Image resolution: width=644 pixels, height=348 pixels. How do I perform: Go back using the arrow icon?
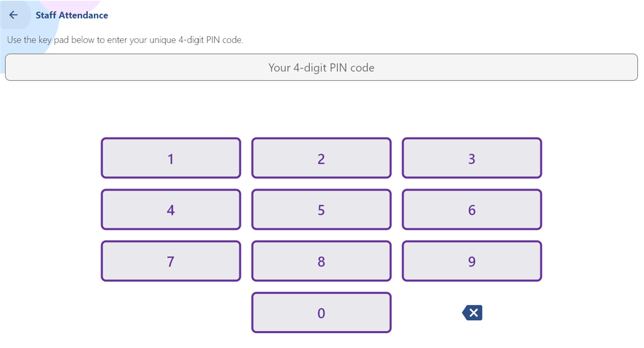tap(13, 15)
